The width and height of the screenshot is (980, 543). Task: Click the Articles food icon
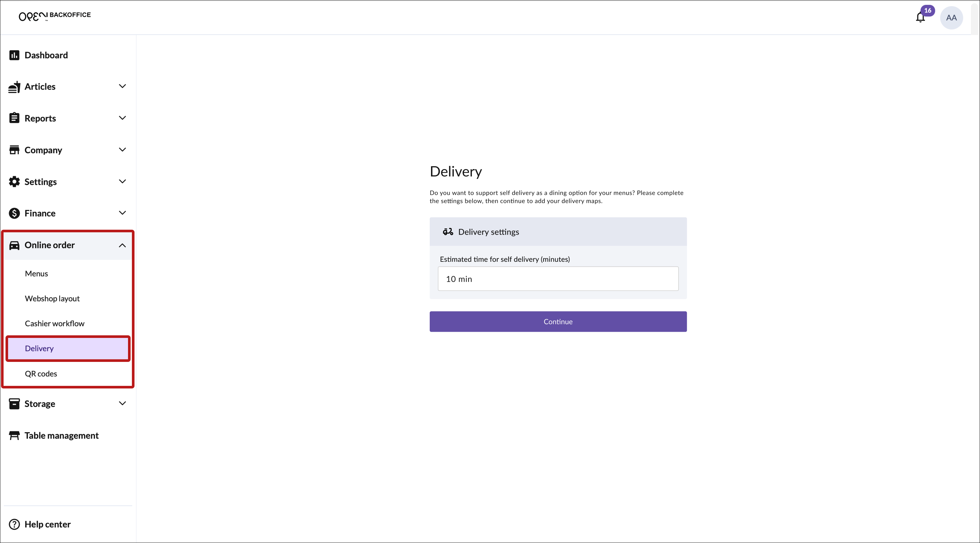(x=14, y=87)
